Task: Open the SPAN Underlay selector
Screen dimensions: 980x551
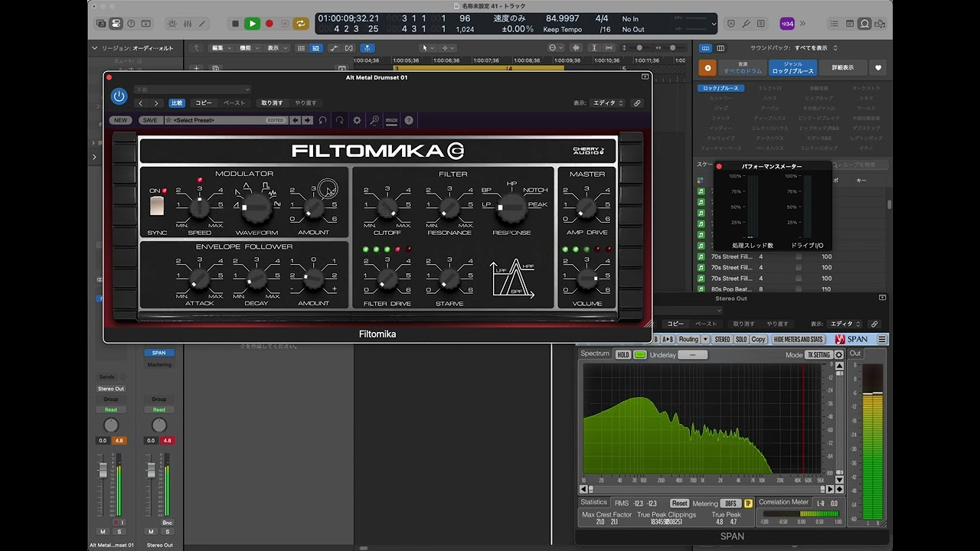Action: tap(693, 355)
